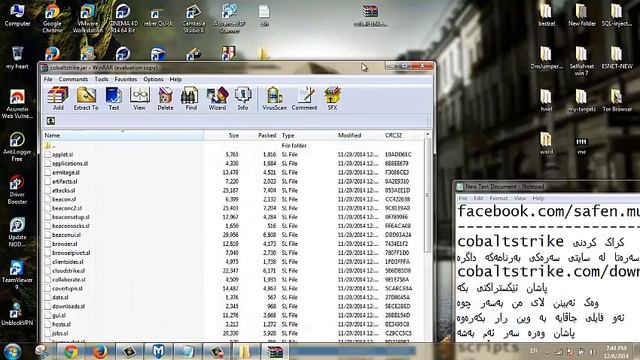
Task: Open the Help menu in WinRAR
Action: [x=176, y=79]
